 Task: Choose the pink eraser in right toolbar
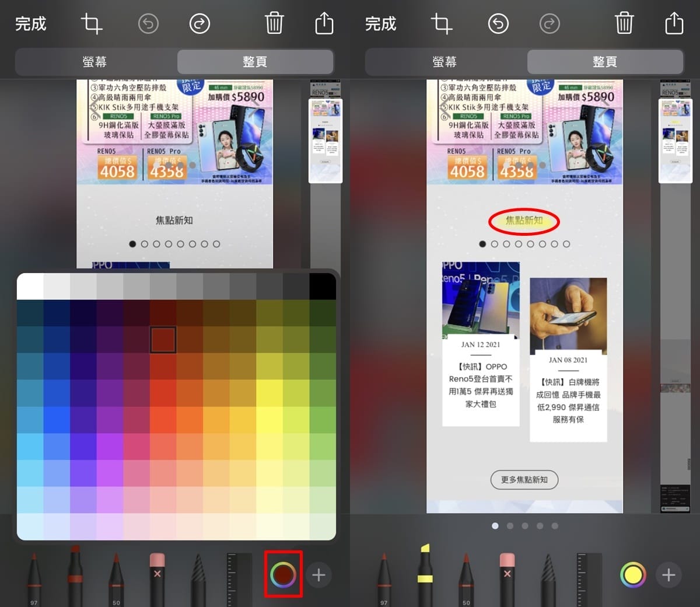coord(508,578)
